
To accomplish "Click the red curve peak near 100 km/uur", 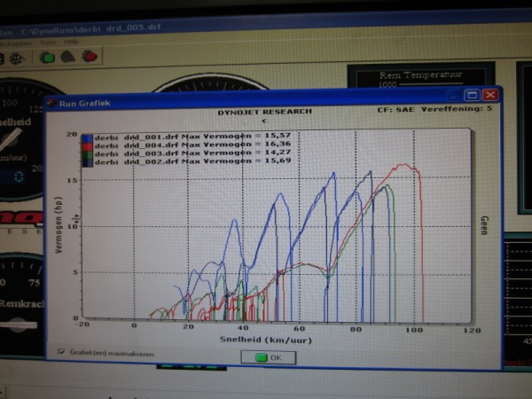I will 403,165.
